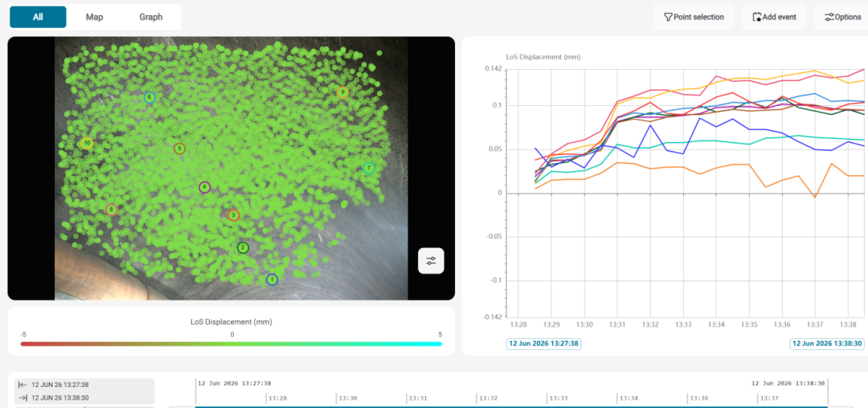Select point 10 marker on map
Image resolution: width=868 pixels, height=408 pixels.
click(87, 144)
